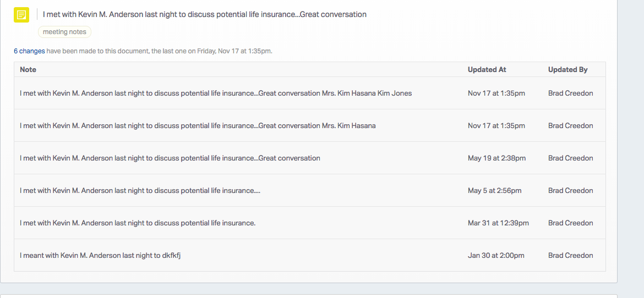
Task: Click the 'Updated By' column header
Action: [x=567, y=70]
